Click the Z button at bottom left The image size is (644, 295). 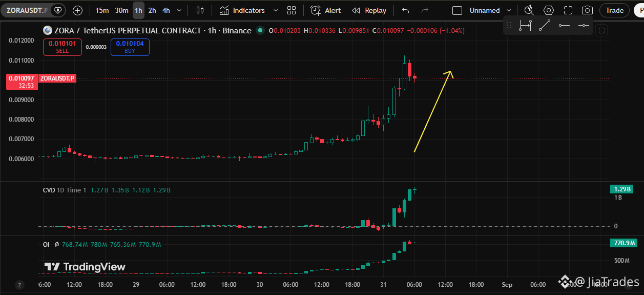click(19, 285)
